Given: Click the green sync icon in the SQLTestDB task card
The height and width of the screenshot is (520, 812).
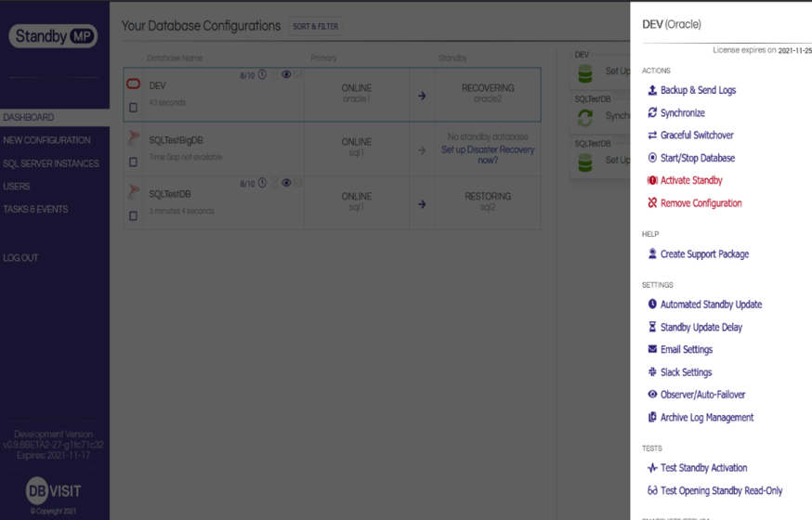Looking at the screenshot, I should [x=585, y=118].
